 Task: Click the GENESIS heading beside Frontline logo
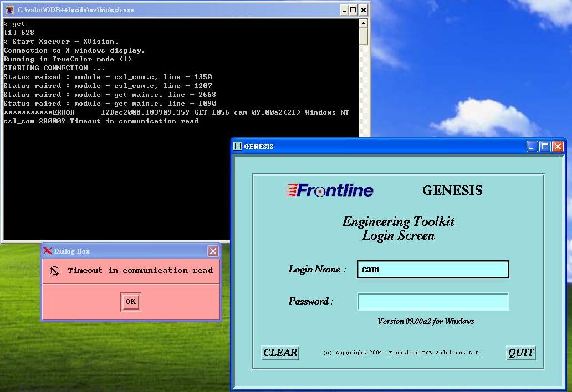[452, 190]
